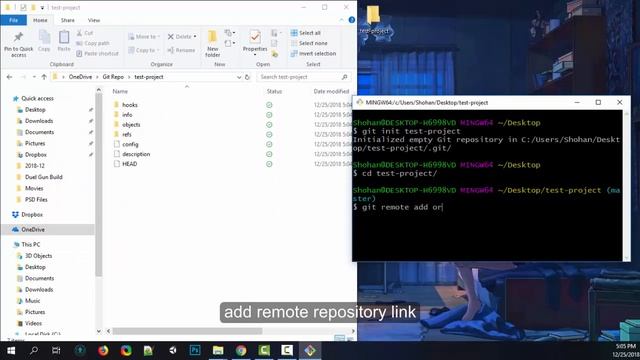
Task: Create a New folder from ribbon
Action: (x=213, y=44)
